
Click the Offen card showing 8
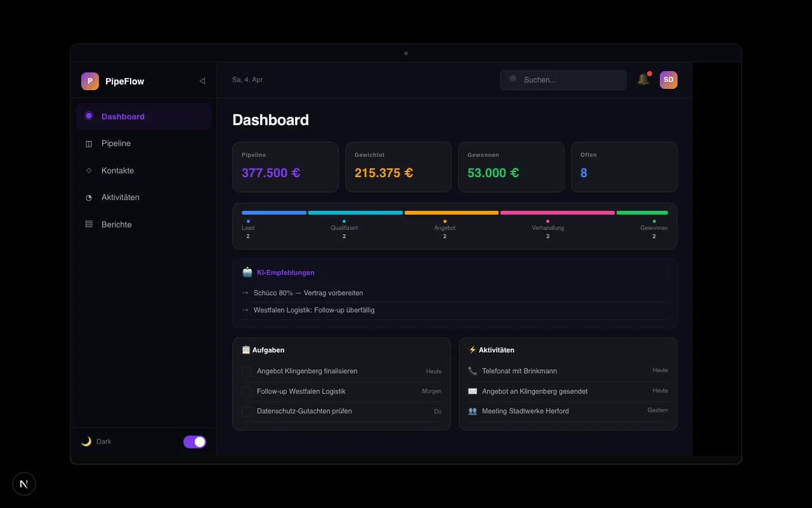(624, 166)
